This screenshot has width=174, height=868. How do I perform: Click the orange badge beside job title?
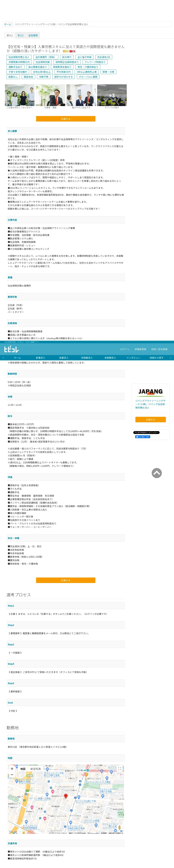click(x=66, y=51)
